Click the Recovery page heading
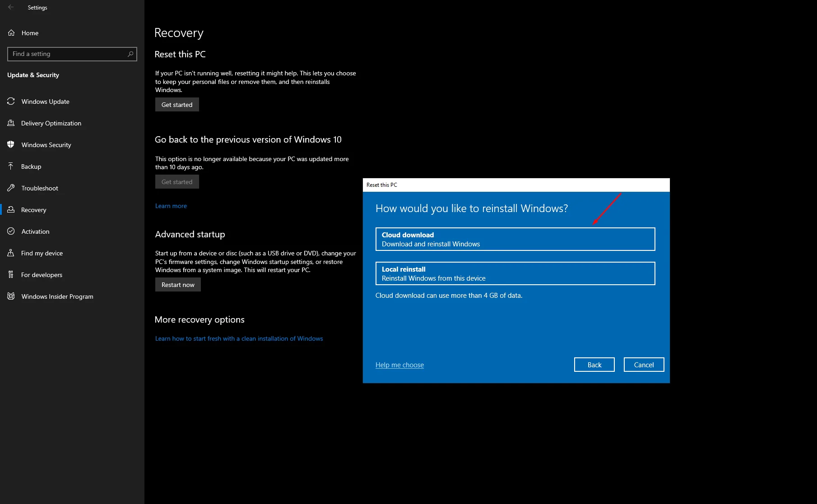817x504 pixels. coord(179,33)
